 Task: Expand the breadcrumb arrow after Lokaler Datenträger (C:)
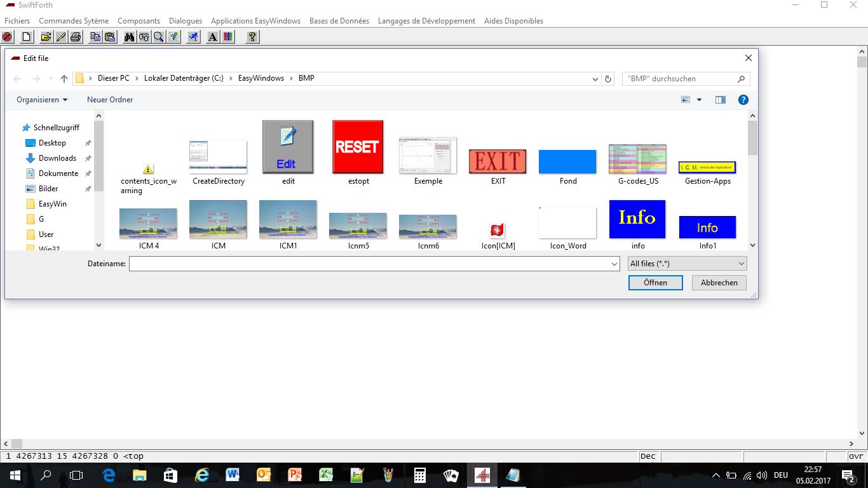pos(231,79)
